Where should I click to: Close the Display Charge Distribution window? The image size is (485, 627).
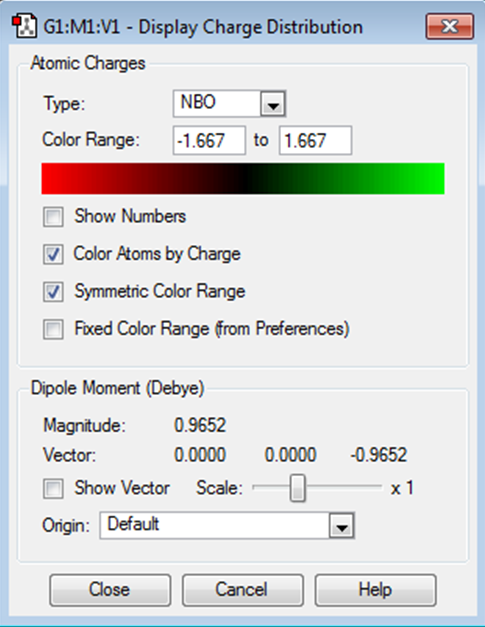click(450, 26)
